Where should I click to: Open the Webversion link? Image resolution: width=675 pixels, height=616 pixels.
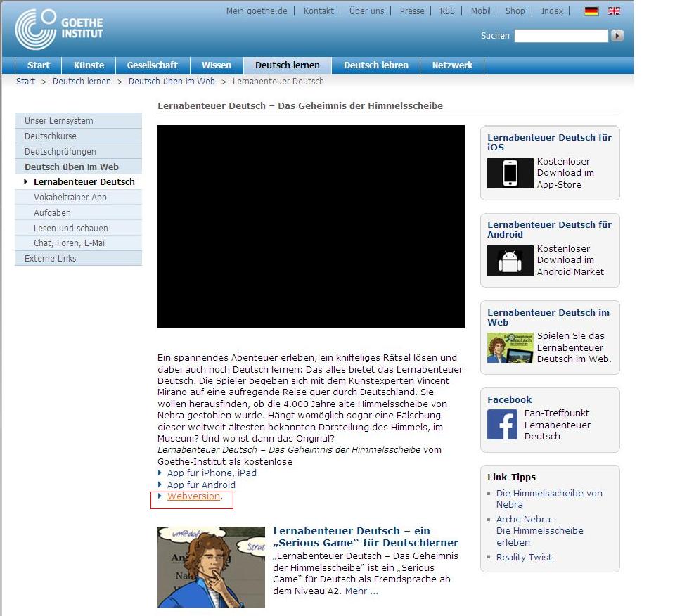(x=194, y=496)
